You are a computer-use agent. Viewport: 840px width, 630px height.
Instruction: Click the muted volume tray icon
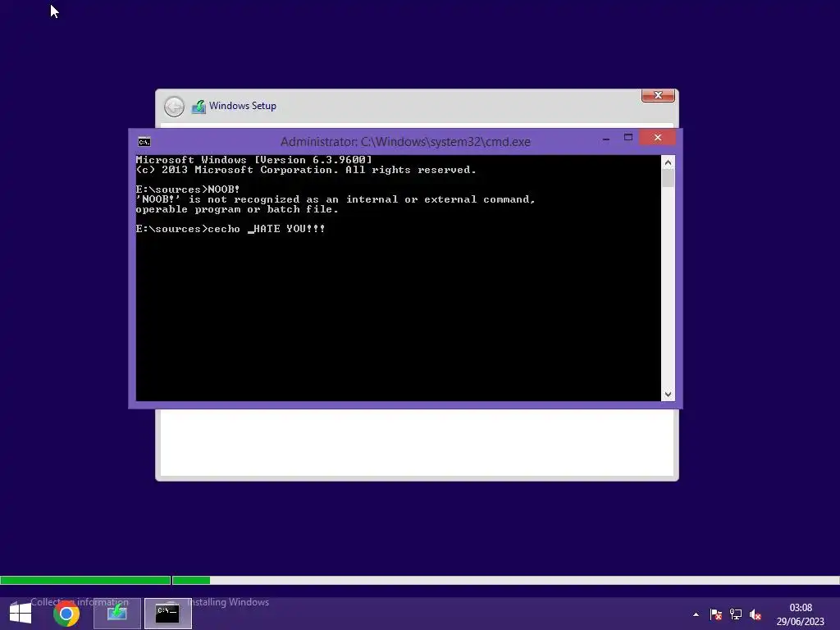(756, 614)
